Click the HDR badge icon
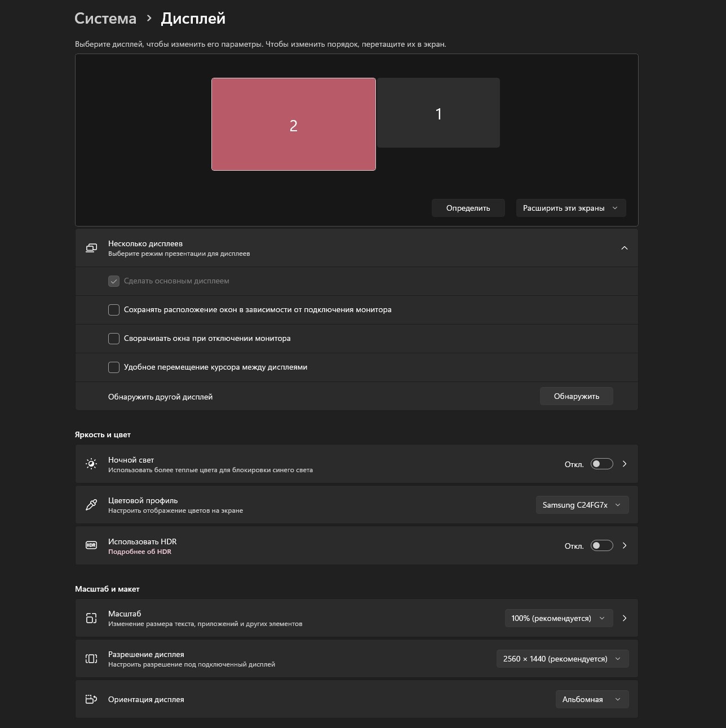Image resolution: width=726 pixels, height=728 pixels. [x=91, y=545]
